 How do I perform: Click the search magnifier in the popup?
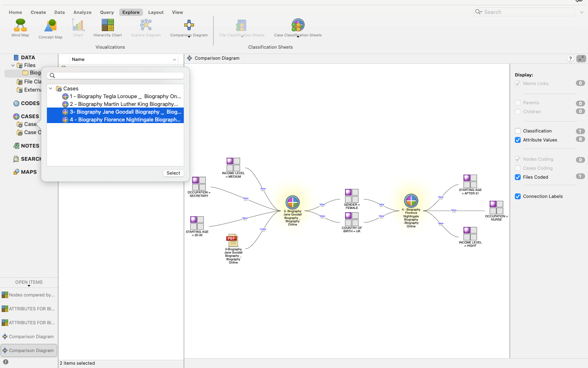tap(52, 76)
